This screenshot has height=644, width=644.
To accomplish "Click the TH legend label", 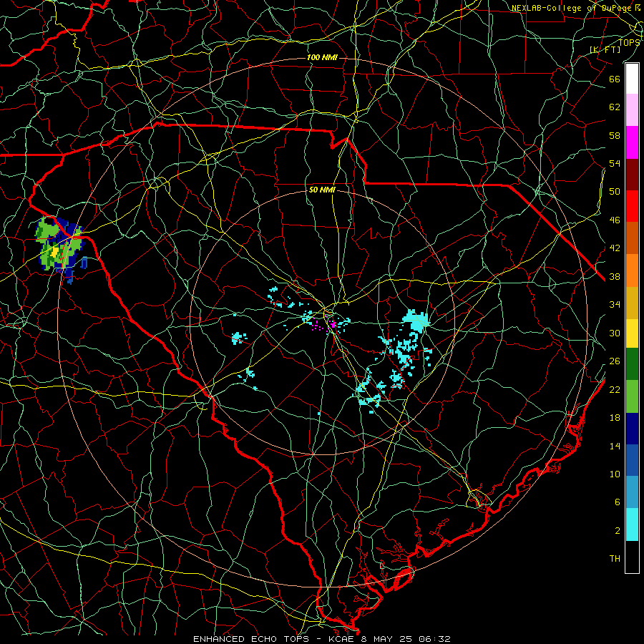I will [x=615, y=558].
